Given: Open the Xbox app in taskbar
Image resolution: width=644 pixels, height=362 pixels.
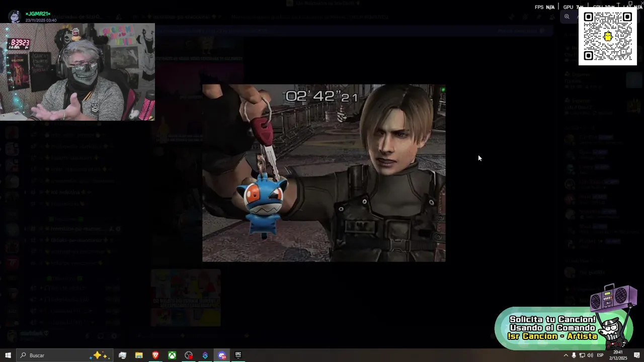Looking at the screenshot, I should [x=172, y=355].
